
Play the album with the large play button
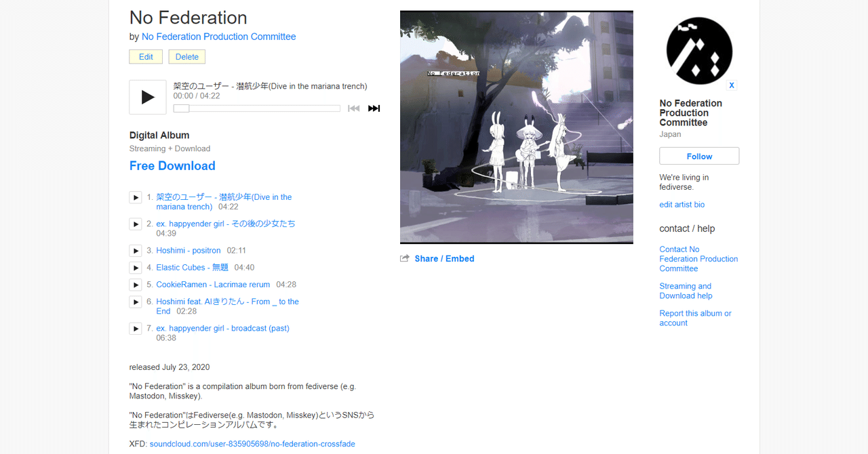(x=148, y=98)
